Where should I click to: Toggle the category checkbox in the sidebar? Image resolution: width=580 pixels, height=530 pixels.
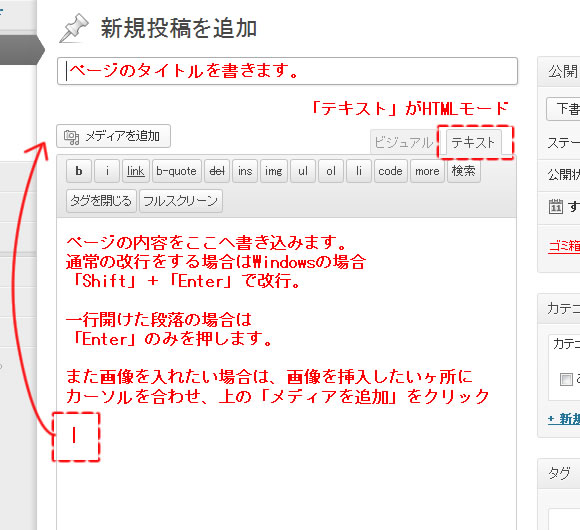[x=566, y=379]
